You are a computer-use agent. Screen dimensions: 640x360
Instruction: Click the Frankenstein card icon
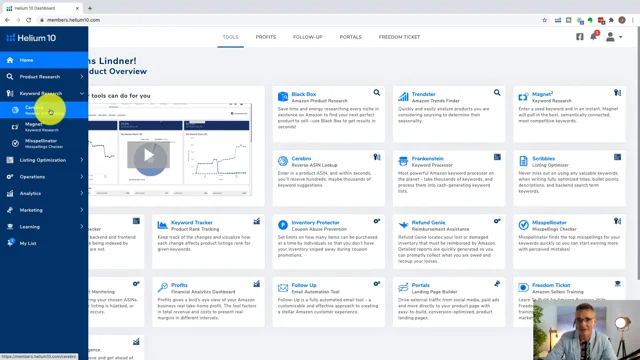(x=403, y=161)
